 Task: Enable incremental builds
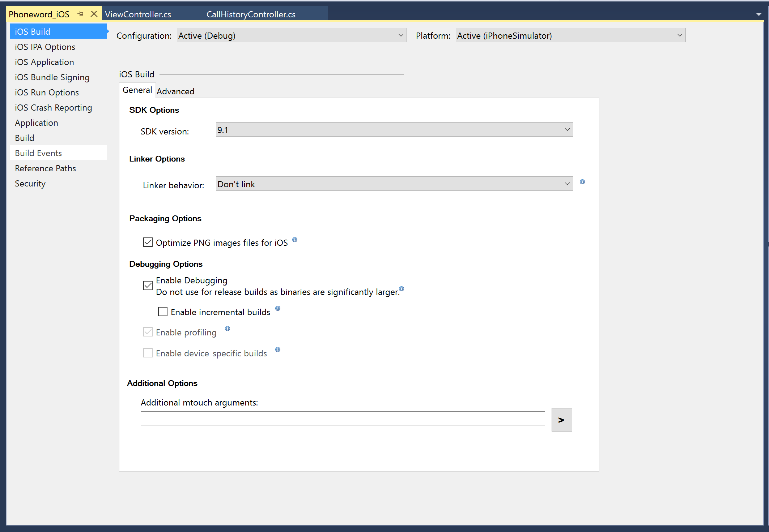coord(162,311)
